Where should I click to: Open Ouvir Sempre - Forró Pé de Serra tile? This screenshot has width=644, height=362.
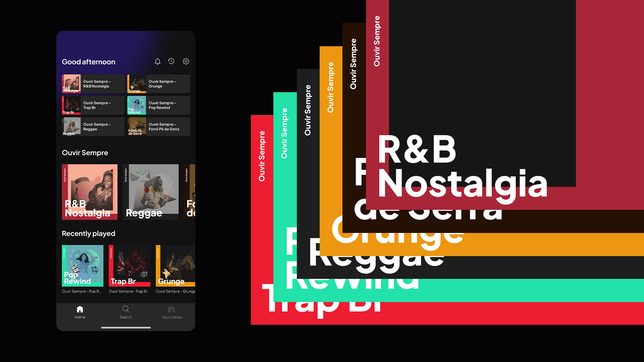[x=158, y=127]
